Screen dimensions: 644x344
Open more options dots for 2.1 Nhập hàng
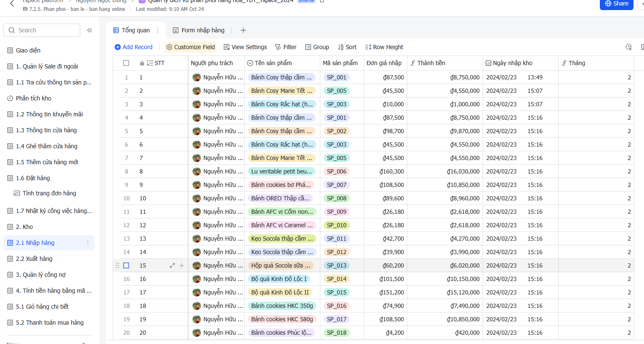(88, 243)
